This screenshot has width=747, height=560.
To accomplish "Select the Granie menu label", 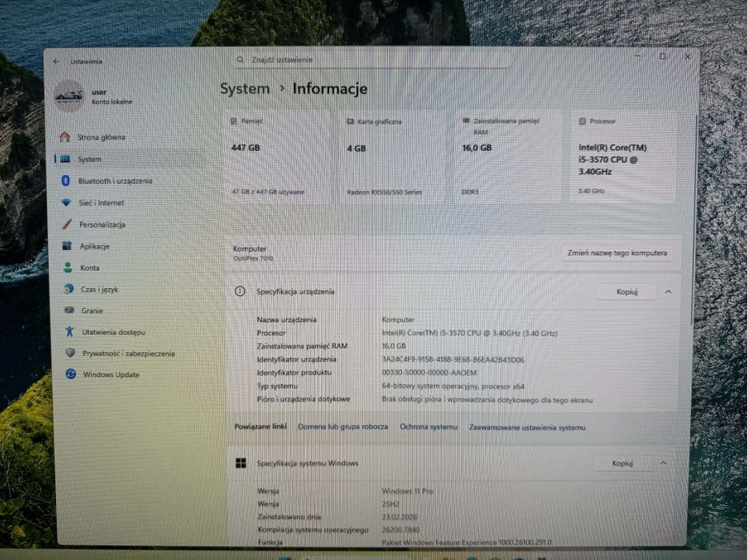I will point(92,310).
